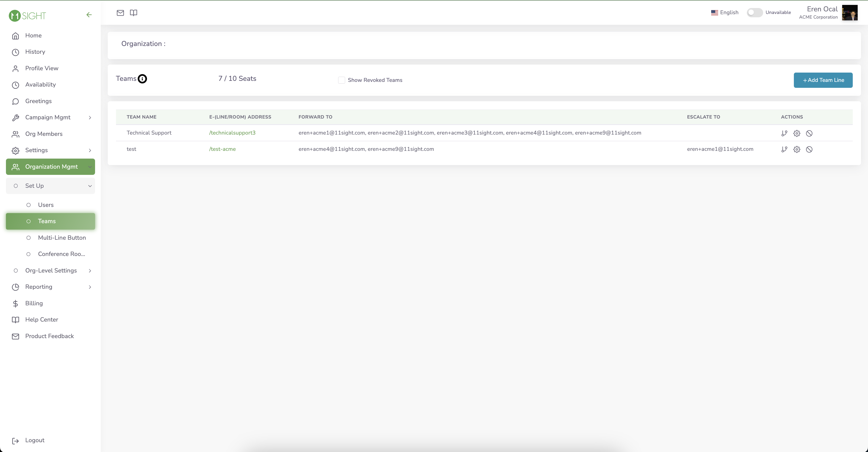Click escalate address eren+acme1@11sight.com

pyautogui.click(x=720, y=149)
